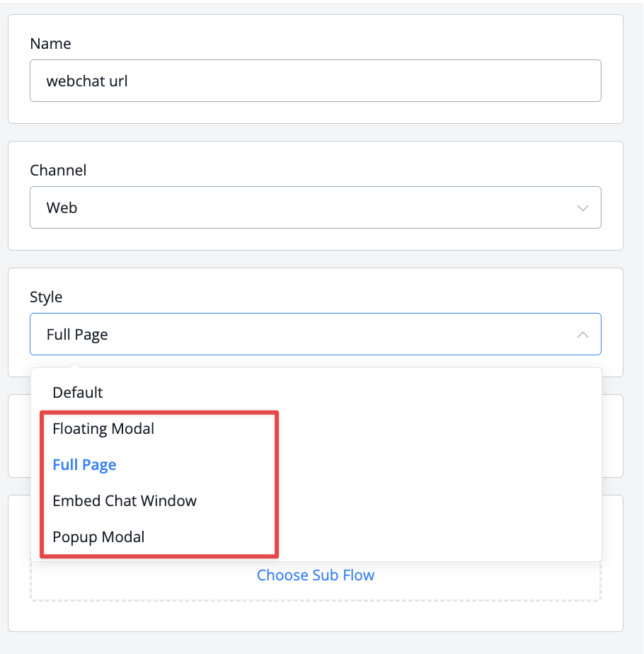Click the Style field label
This screenshot has width=644, height=654.
[x=46, y=297]
